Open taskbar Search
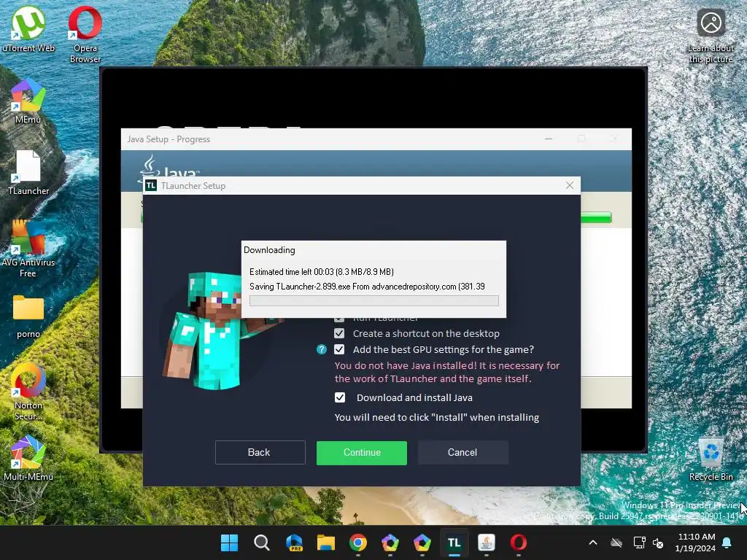This screenshot has width=747, height=560. click(262, 542)
